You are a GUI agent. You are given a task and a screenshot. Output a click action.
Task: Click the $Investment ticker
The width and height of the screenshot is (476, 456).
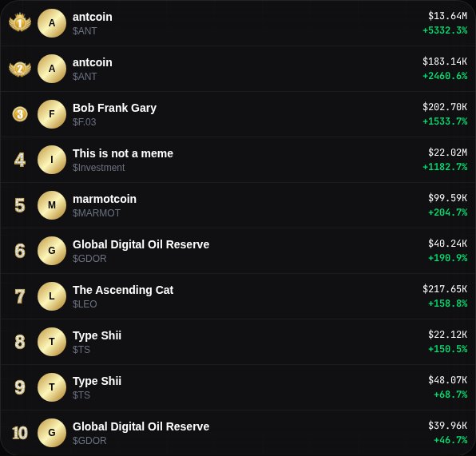[99, 168]
